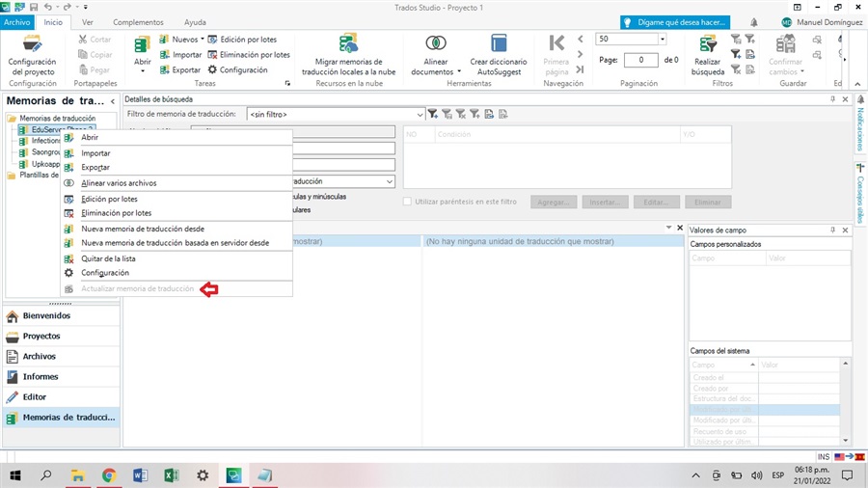This screenshot has width=868, height=488.
Task: Open the Proyectos view
Action: pos(62,336)
